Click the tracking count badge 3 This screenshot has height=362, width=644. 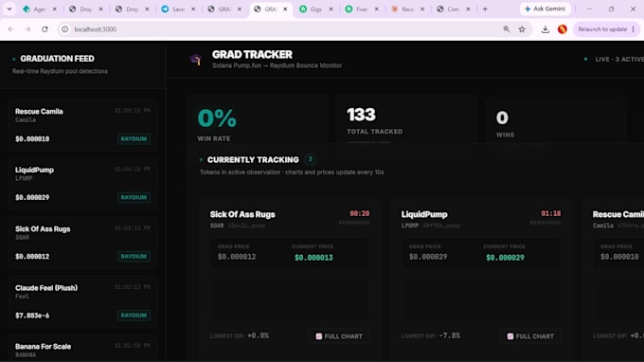coord(311,159)
